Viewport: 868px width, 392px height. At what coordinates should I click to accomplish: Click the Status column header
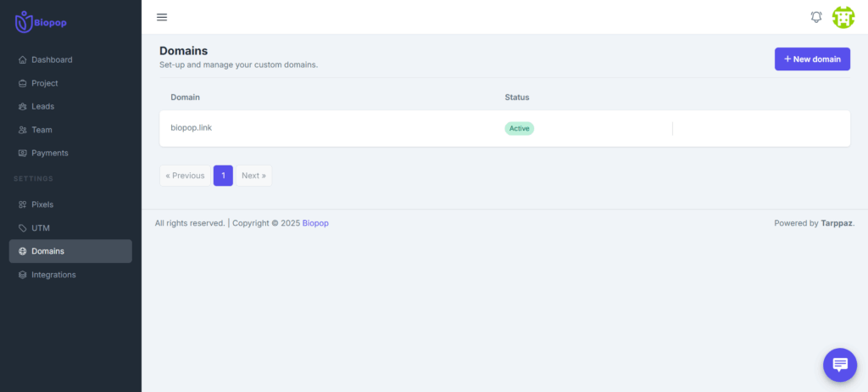click(517, 97)
